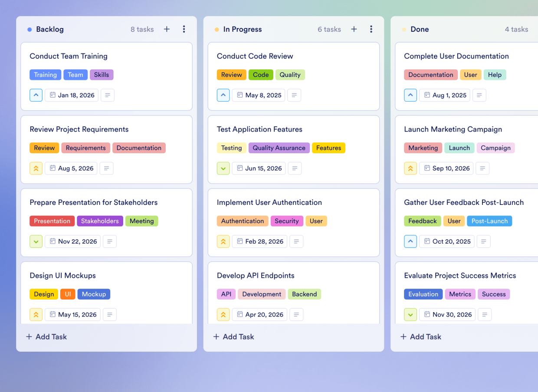Image resolution: width=538 pixels, height=392 pixels.
Task: Click the notes icon on Review Project Requirements
Action: tap(106, 168)
